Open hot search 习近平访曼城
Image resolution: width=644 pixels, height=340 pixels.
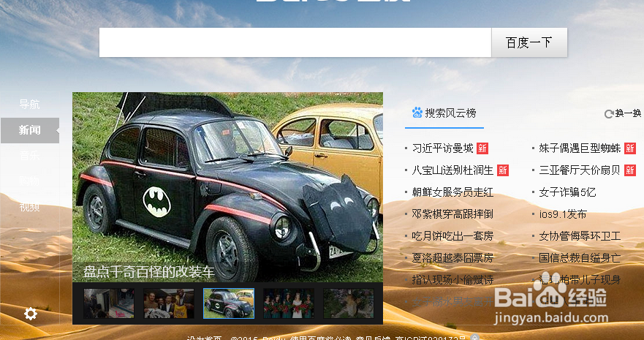point(443,148)
